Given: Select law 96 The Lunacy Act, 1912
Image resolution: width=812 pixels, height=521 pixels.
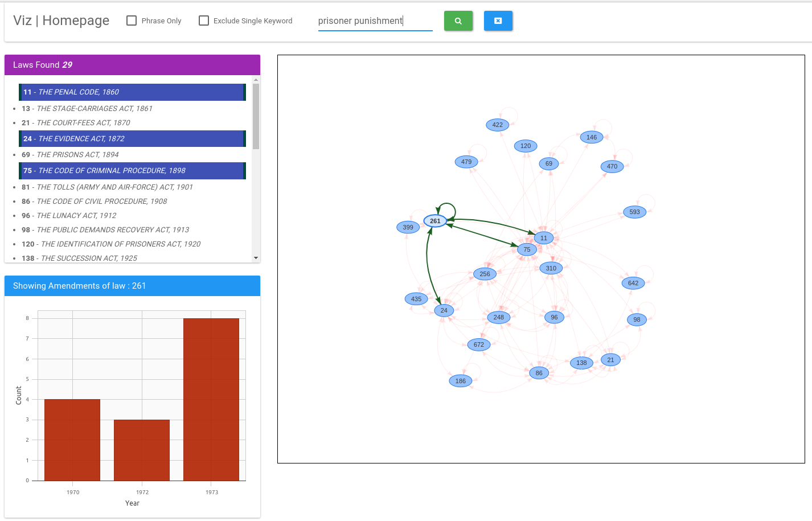Looking at the screenshot, I should [x=69, y=215].
